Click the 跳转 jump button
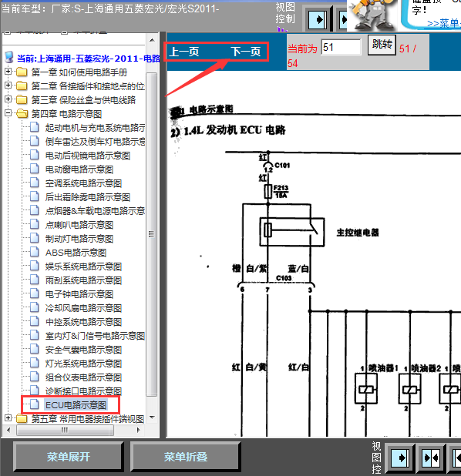The width and height of the screenshot is (461, 476). [x=382, y=45]
